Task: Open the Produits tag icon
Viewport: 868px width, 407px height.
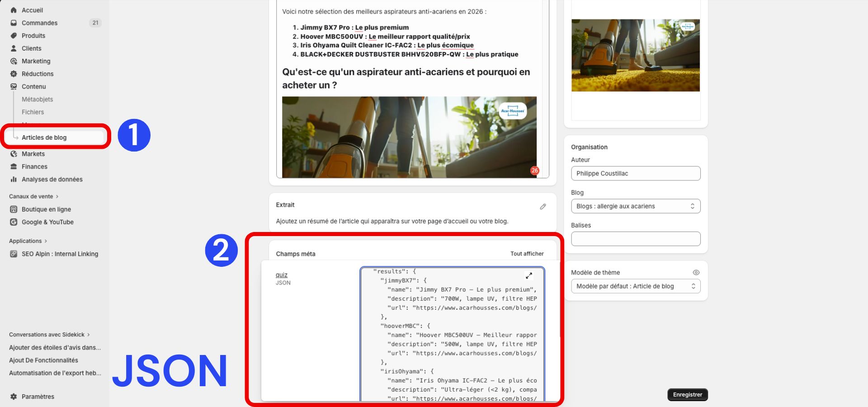Action: (x=13, y=35)
